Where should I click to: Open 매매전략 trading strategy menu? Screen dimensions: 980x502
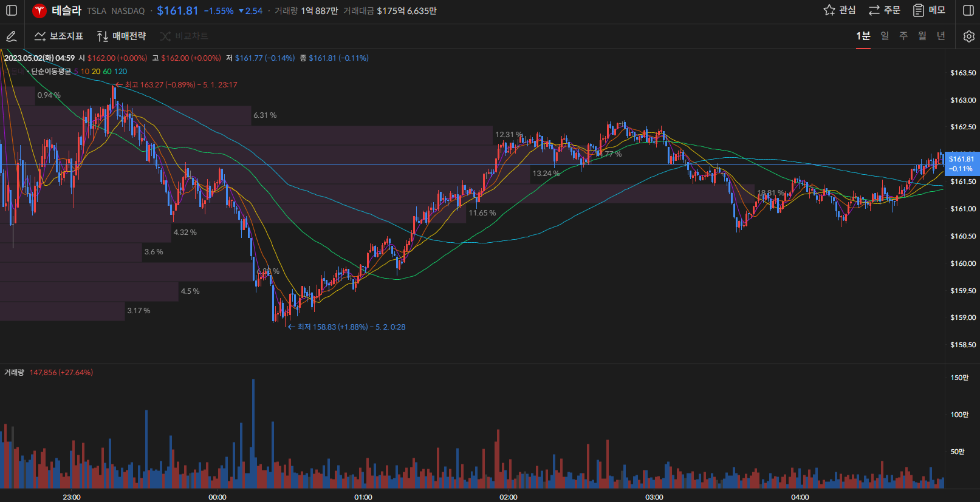[x=122, y=36]
